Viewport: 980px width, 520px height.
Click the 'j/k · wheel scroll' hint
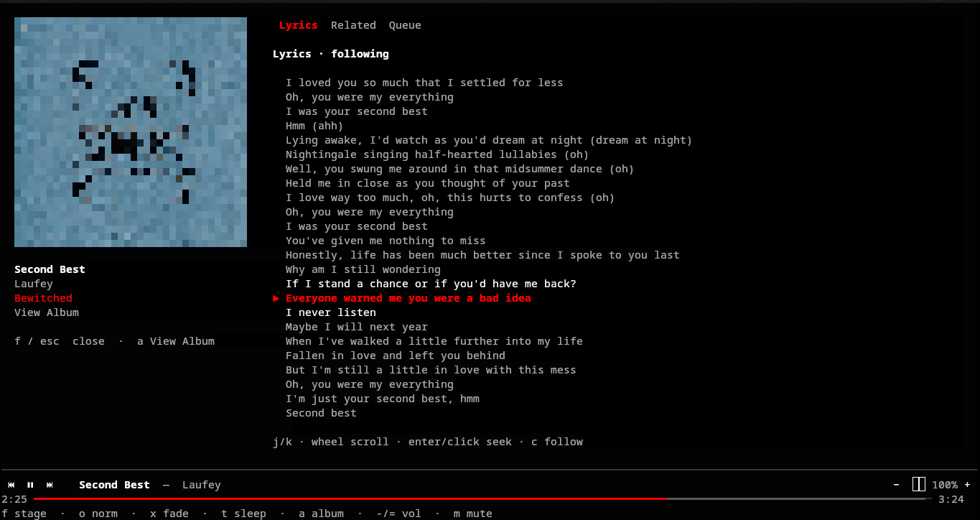(x=331, y=442)
